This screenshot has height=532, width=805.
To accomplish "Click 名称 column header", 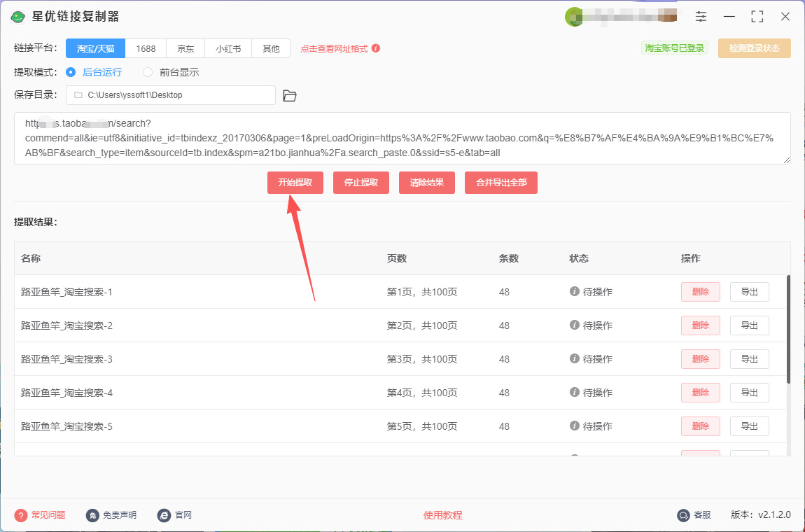I will click(x=31, y=258).
